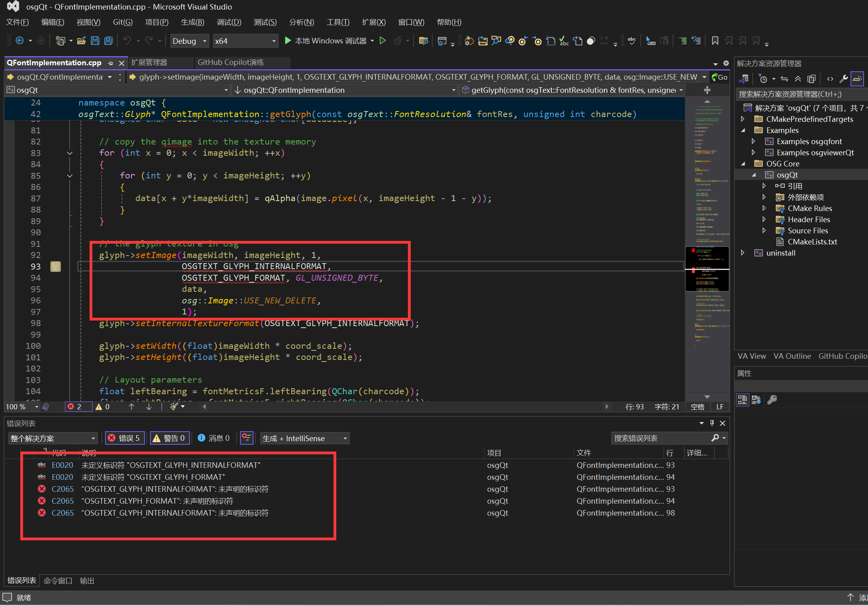Toggle the preview selected items icon in Solution Explorer
The height and width of the screenshot is (606, 868).
857,79
